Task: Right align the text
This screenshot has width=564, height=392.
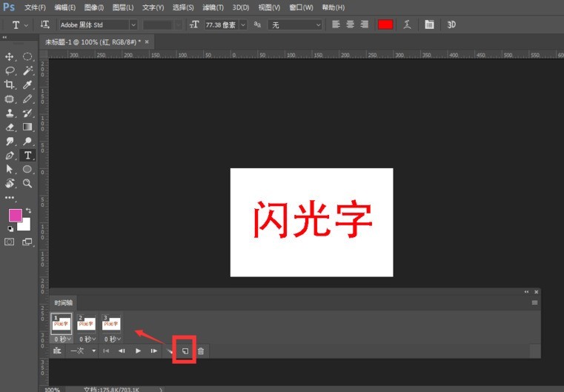Action: tap(365, 24)
